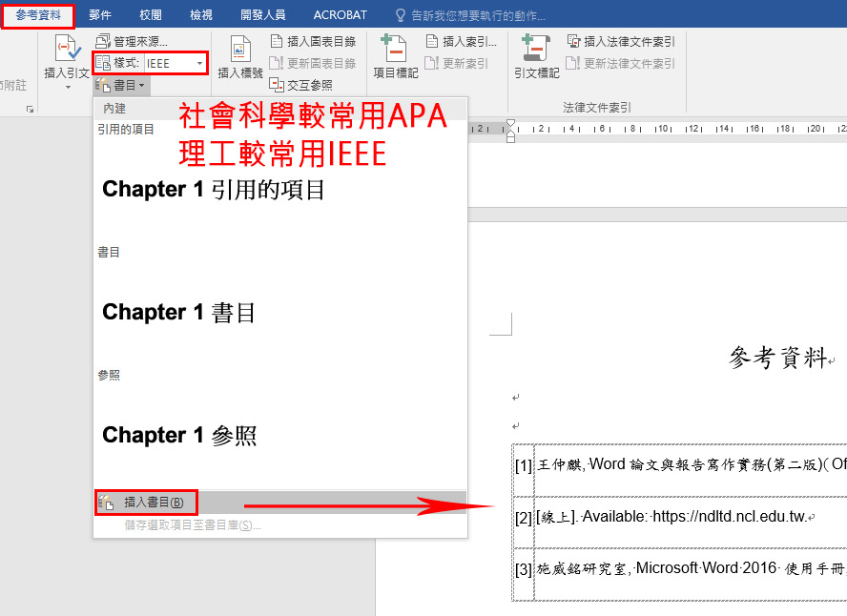The height and width of the screenshot is (616, 847).
Task: Expand the 書目 (Bibliography) dropdown button
Action: click(x=122, y=85)
